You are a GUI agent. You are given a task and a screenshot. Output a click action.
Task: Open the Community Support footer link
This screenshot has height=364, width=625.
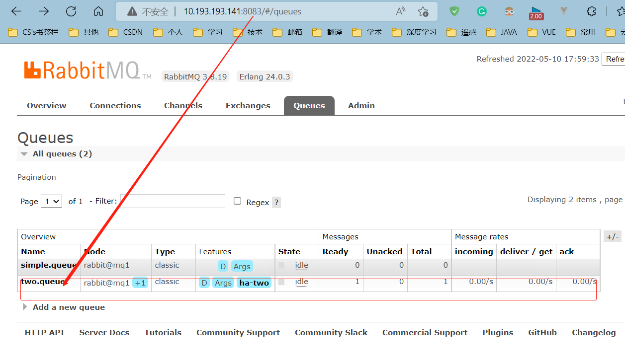(x=238, y=333)
